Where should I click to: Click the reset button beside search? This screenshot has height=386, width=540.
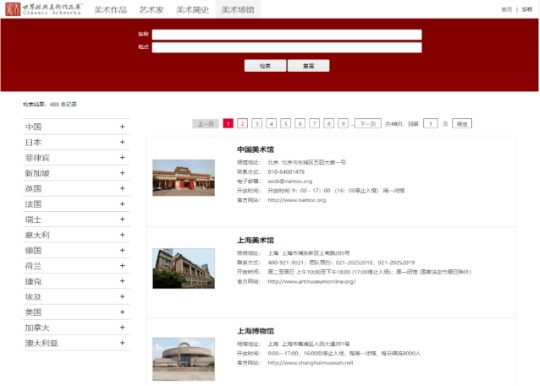309,66
